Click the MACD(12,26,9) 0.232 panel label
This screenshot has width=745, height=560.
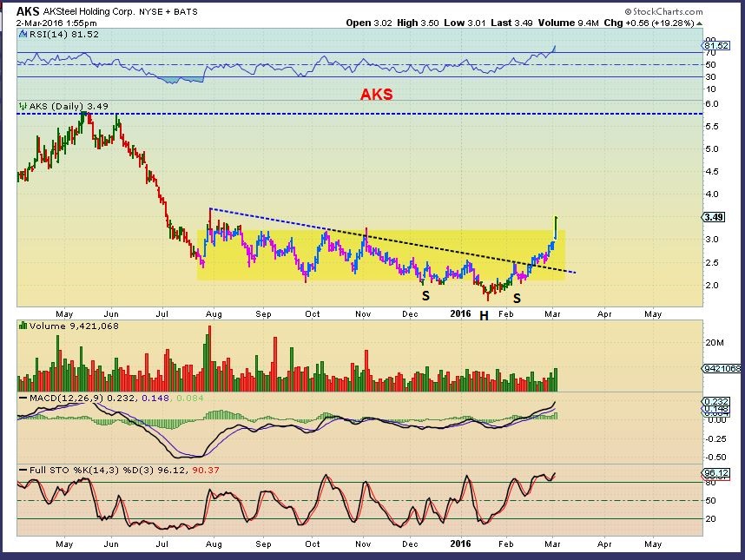point(82,398)
